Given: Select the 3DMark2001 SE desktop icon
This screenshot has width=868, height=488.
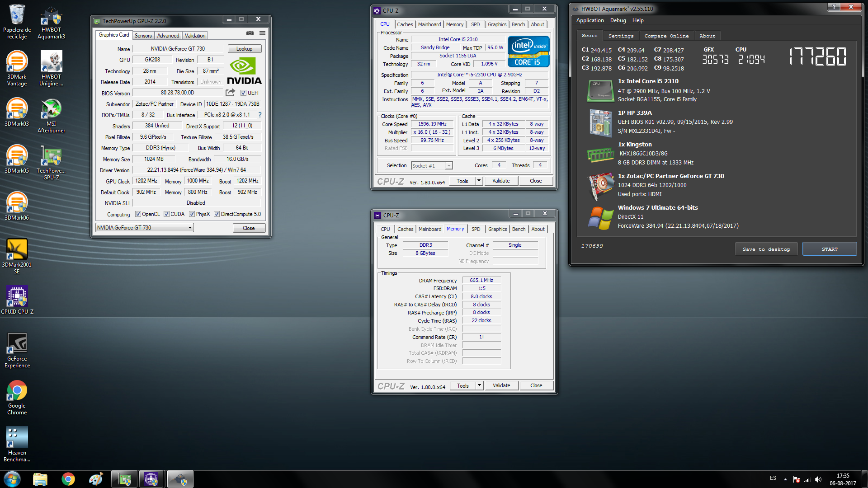Looking at the screenshot, I should pos(17,256).
